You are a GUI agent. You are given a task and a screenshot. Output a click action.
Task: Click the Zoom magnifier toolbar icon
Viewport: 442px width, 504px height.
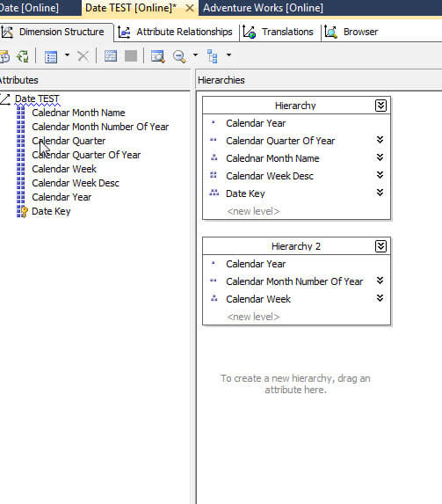pos(179,56)
